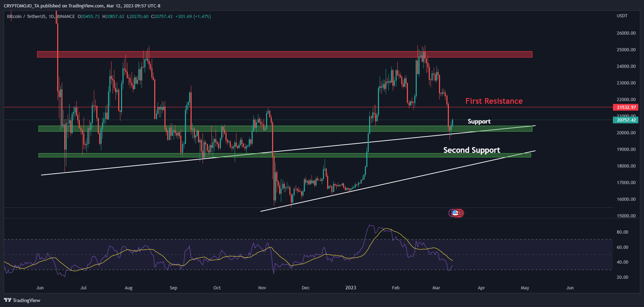This screenshot has width=644, height=307.
Task: Click the 20757.42 current price tag
Action: [x=626, y=120]
